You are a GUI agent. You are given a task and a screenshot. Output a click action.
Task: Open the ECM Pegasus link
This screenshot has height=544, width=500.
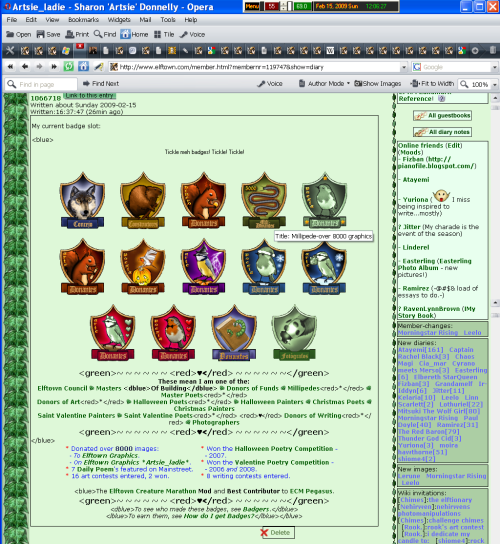(x=311, y=491)
